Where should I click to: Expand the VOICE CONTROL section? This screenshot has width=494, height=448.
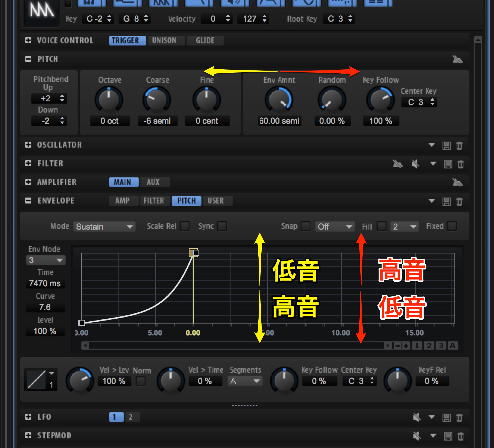point(28,40)
